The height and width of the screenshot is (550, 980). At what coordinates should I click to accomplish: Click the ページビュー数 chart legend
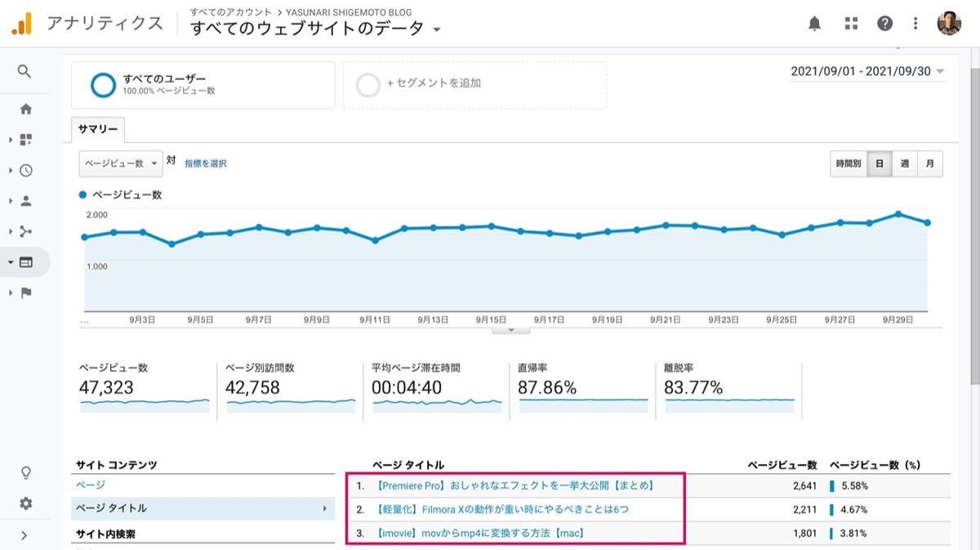[121, 195]
